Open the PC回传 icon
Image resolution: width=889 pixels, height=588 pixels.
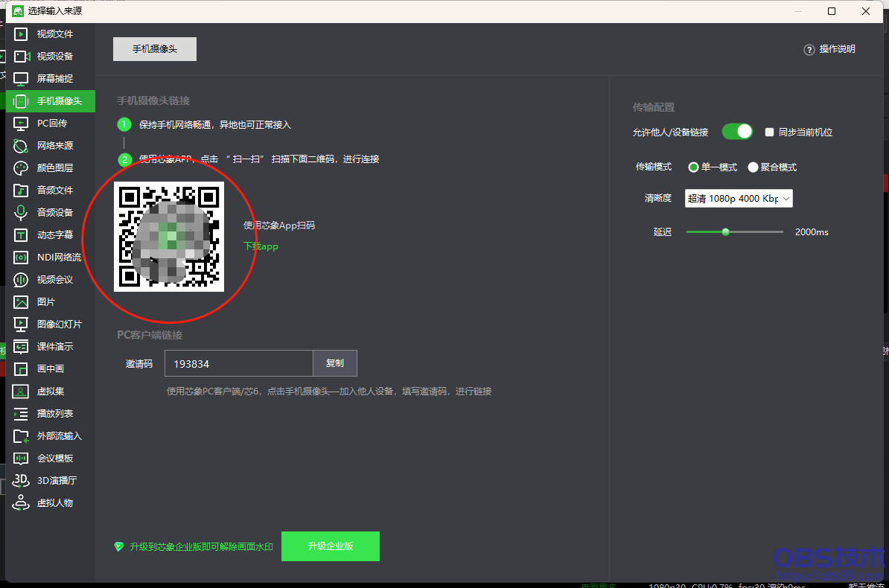pos(20,124)
